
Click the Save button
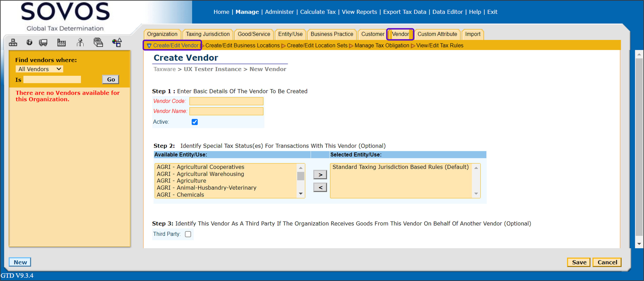click(579, 262)
